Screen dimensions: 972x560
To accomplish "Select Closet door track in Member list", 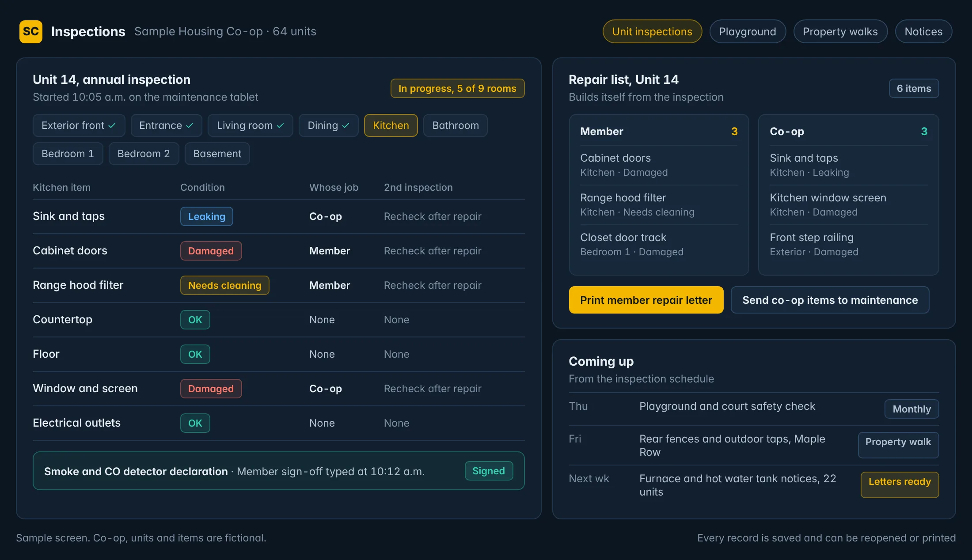I will 659,244.
